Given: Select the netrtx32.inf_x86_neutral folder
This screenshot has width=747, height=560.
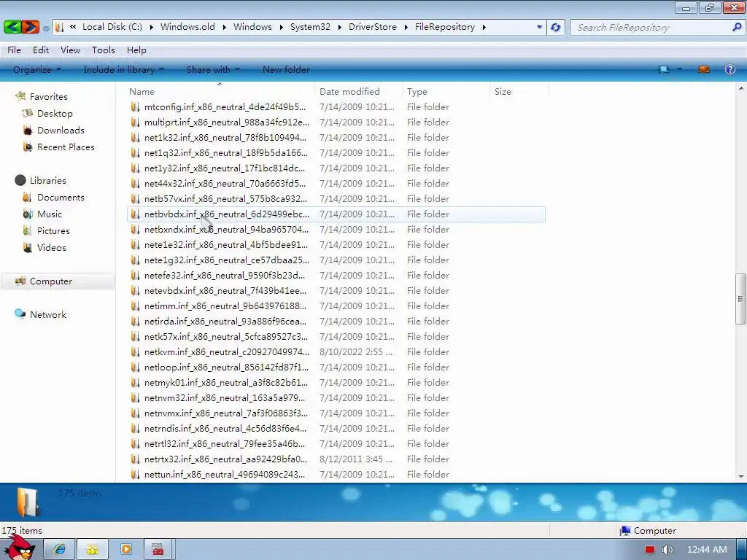Looking at the screenshot, I should click(x=336, y=459).
